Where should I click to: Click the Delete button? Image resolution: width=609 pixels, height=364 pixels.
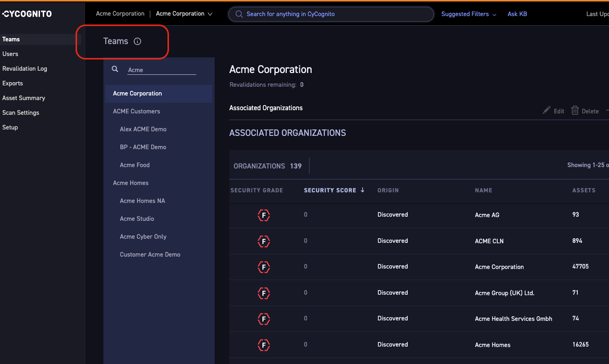585,111
